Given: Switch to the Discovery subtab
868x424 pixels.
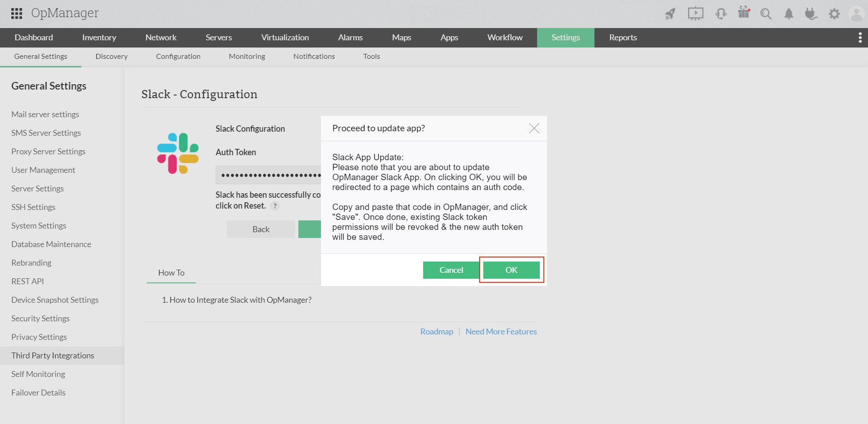Looking at the screenshot, I should point(112,57).
